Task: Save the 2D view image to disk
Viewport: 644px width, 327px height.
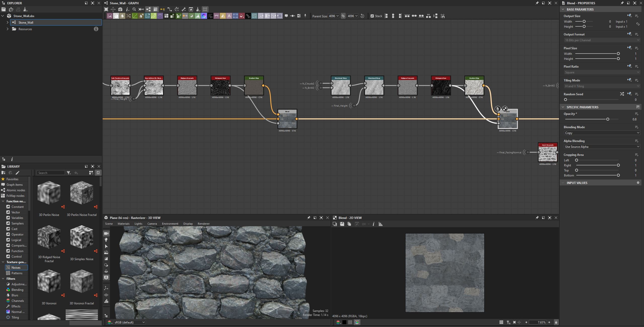Action: 342,224
